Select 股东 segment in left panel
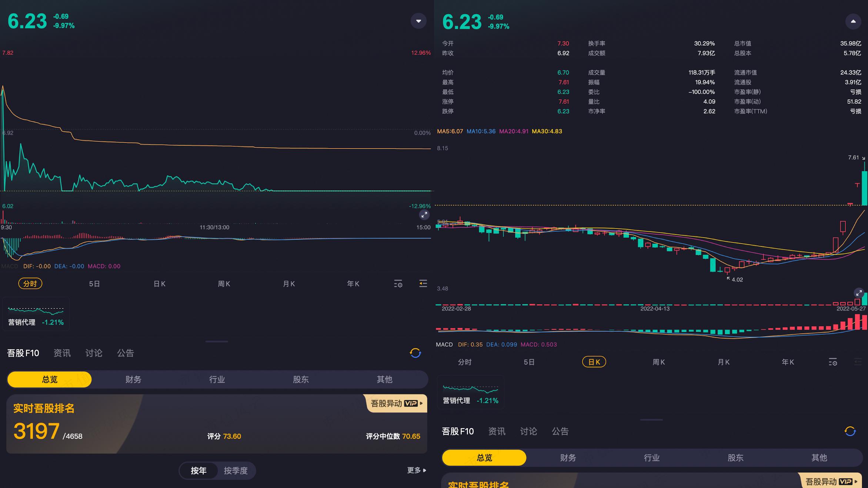Viewport: 868px width, 488px height. (x=301, y=379)
